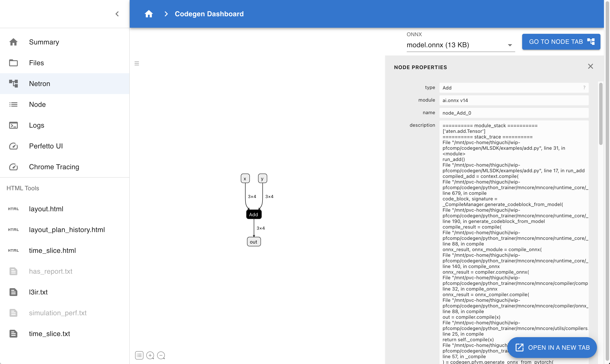Click GO TO NODE TAB button
The image size is (610, 364).
click(561, 42)
